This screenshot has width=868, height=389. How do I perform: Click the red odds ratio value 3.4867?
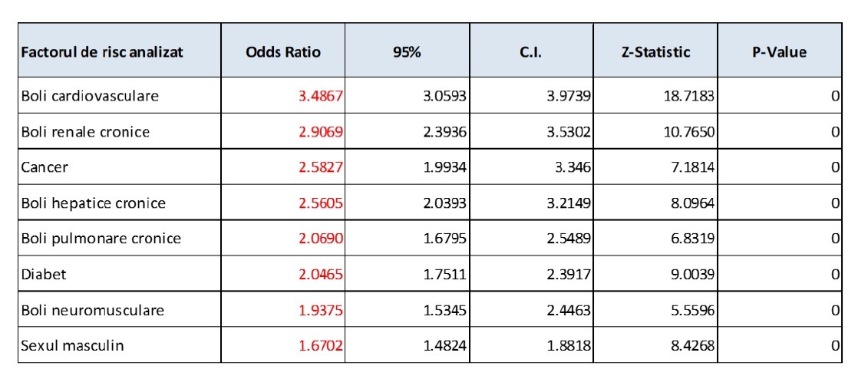point(321,97)
